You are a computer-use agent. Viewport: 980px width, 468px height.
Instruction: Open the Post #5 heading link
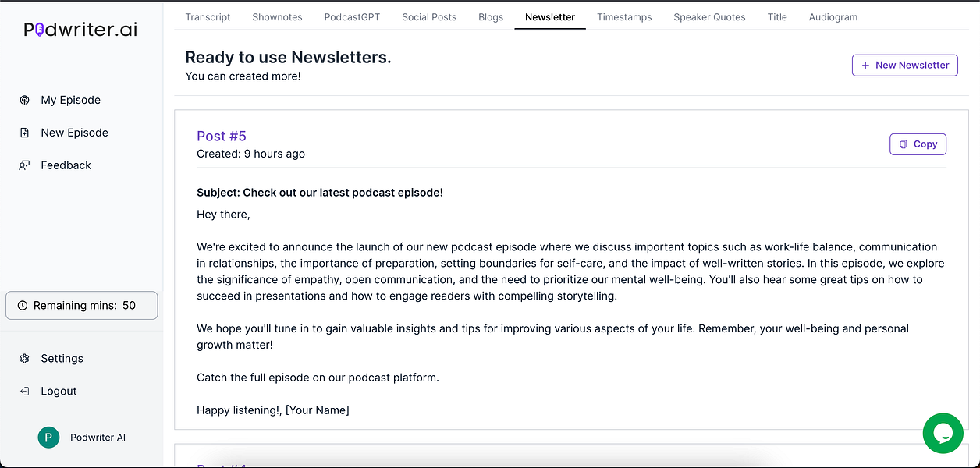coord(222,136)
